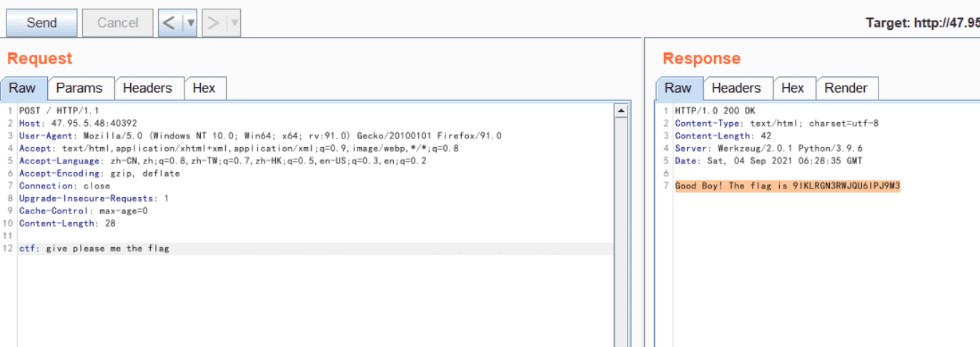Image resolution: width=980 pixels, height=347 pixels.
Task: Open the Request Headers tab
Action: click(147, 89)
